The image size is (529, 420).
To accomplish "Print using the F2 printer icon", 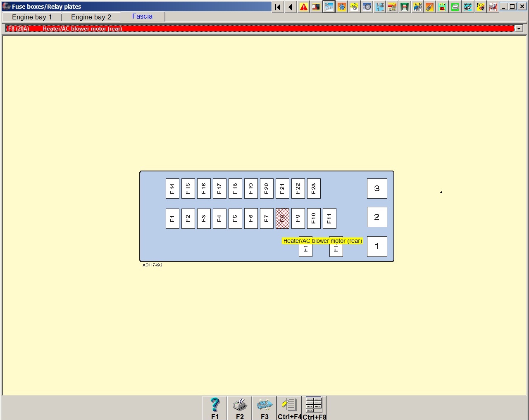I will click(x=240, y=408).
